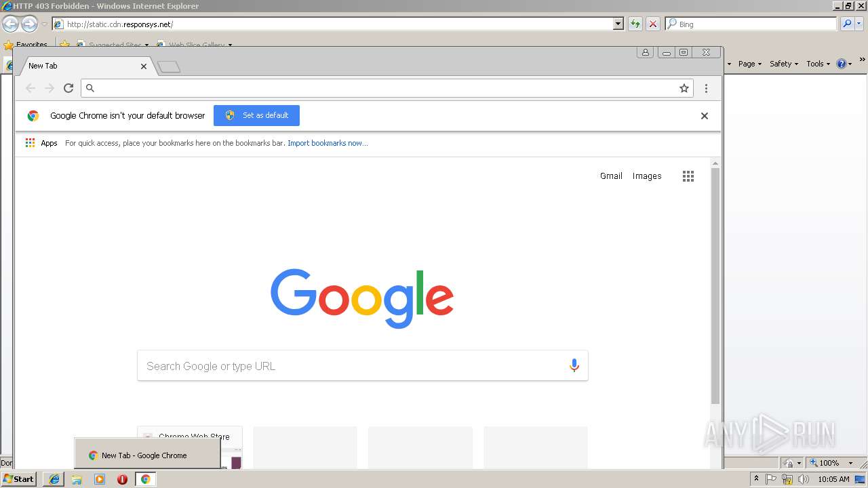Viewport: 868px width, 488px height.
Task: Click Chrome's forward arrow button
Action: [50, 88]
